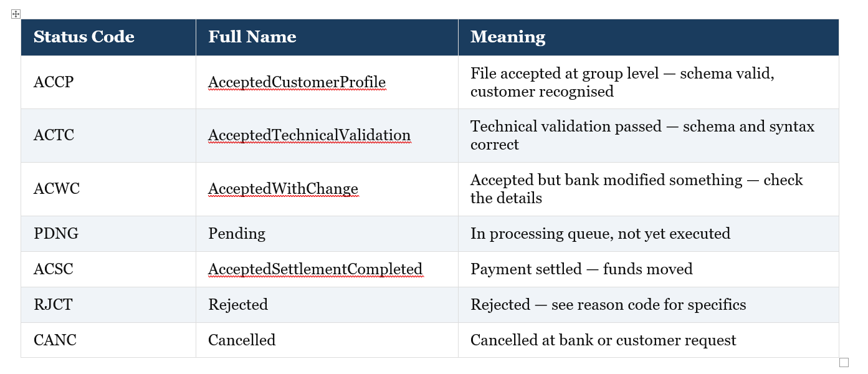Click "Cancelled at bank or customer request" cell
Viewport: 868px width, 374px height.
pos(649,340)
